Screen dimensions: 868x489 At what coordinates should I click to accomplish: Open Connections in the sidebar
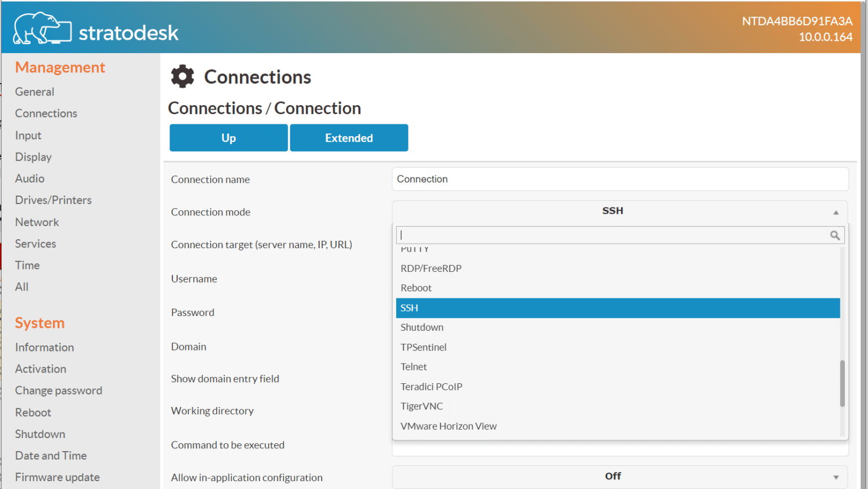tap(46, 113)
